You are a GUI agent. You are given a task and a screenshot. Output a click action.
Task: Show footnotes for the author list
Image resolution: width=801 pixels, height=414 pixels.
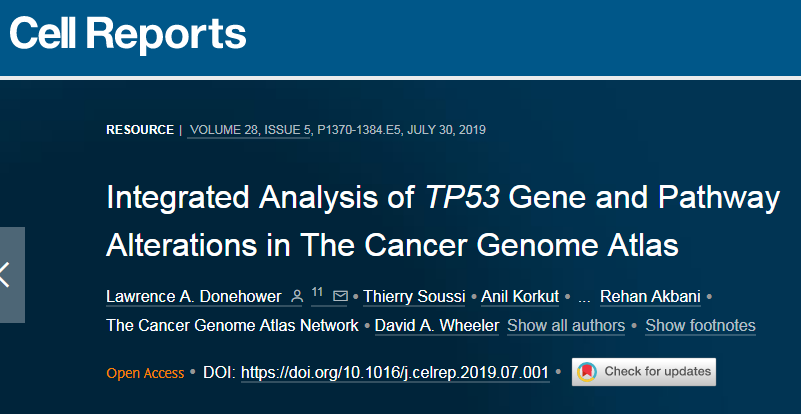tap(700, 326)
